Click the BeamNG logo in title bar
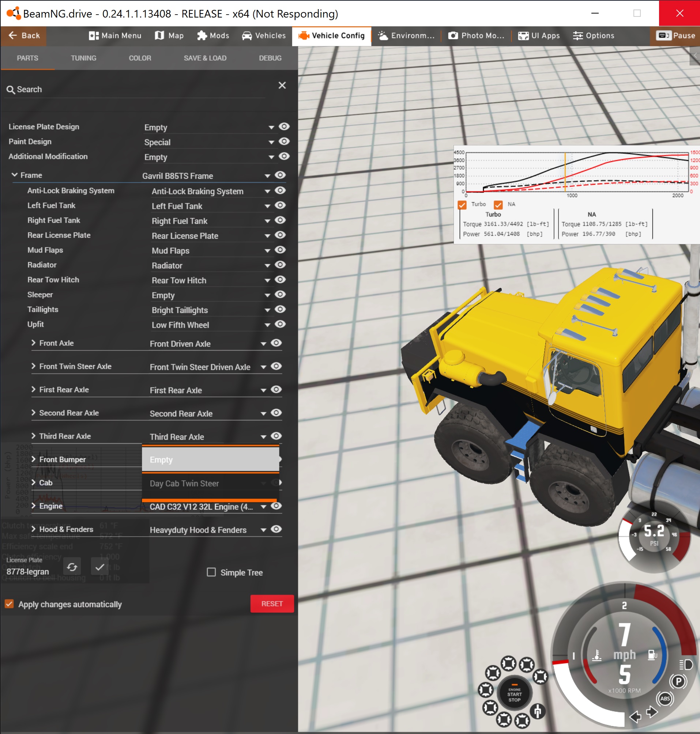The height and width of the screenshot is (734, 700). pos(14,14)
